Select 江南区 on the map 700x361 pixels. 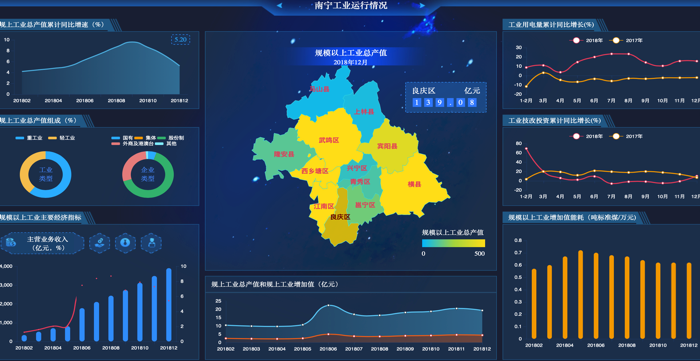point(324,206)
